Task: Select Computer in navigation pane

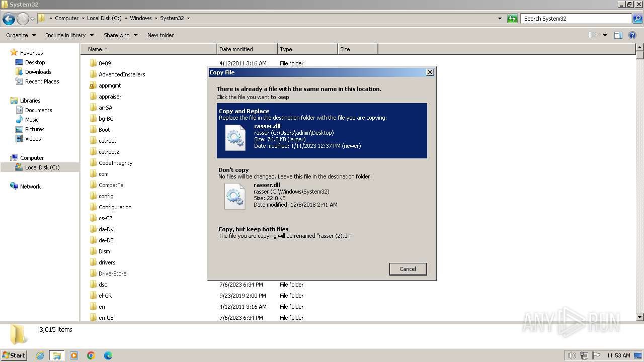Action: [32, 158]
